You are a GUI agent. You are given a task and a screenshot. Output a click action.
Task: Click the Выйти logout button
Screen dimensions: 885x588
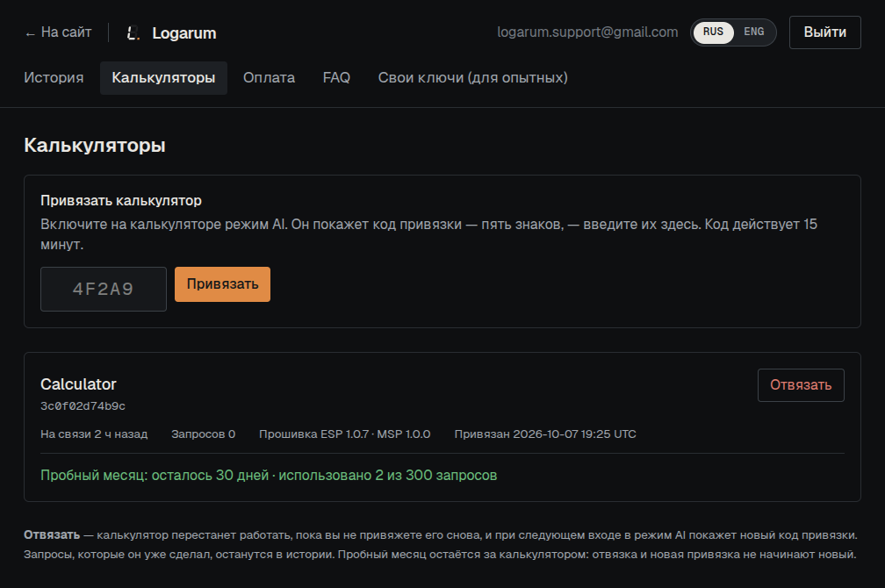(x=824, y=32)
